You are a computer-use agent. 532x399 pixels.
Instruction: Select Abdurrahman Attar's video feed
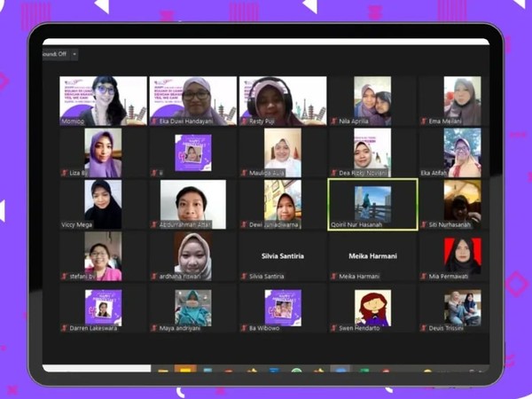point(193,204)
